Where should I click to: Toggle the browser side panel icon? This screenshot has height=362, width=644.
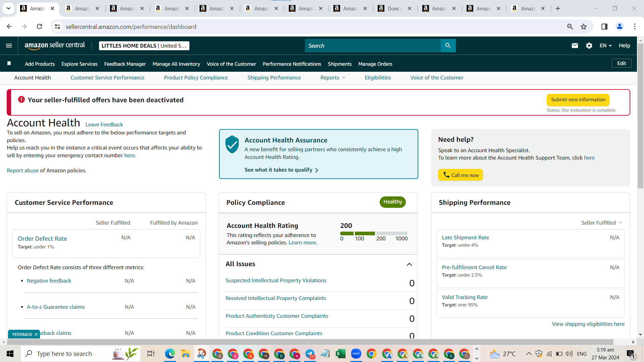coord(604,26)
